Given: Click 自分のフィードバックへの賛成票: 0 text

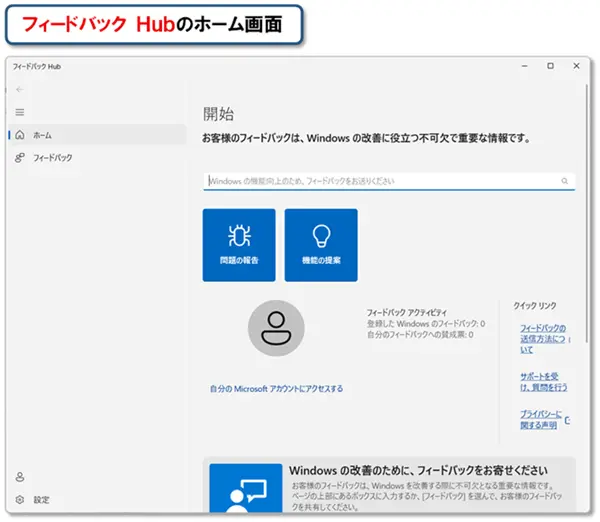Looking at the screenshot, I should (x=420, y=334).
